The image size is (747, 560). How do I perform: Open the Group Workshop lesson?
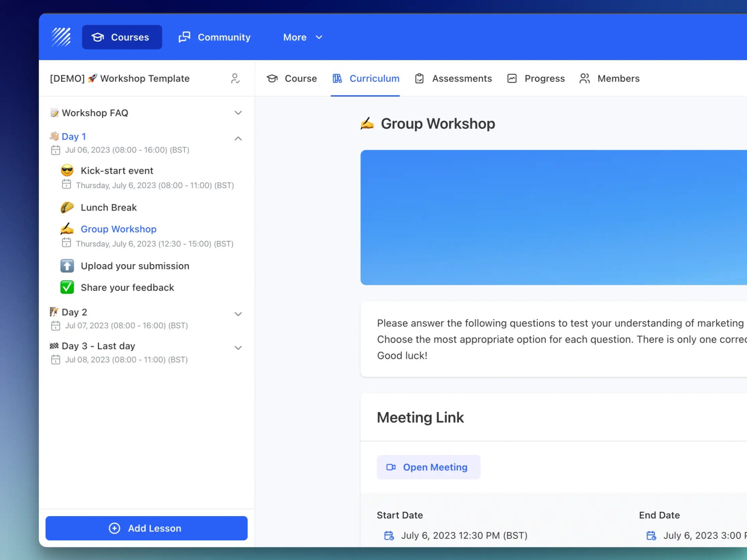[119, 229]
